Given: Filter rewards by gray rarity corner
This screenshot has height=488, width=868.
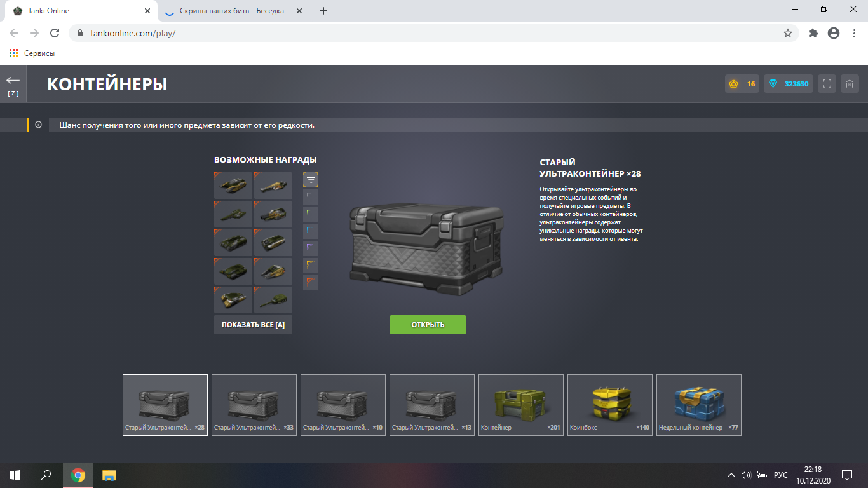Looking at the screenshot, I should click(x=311, y=197).
